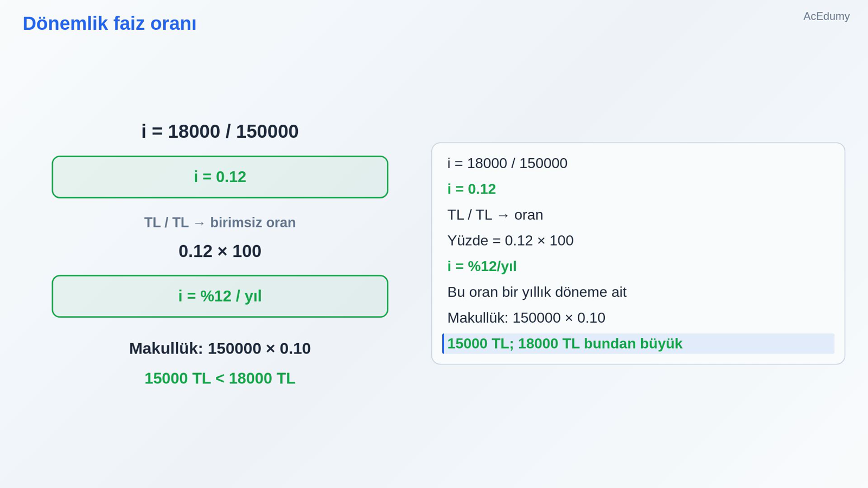Screen dimensions: 868x488
Task: Click the title "Dönemlik faiz oranı"
Action: click(109, 24)
